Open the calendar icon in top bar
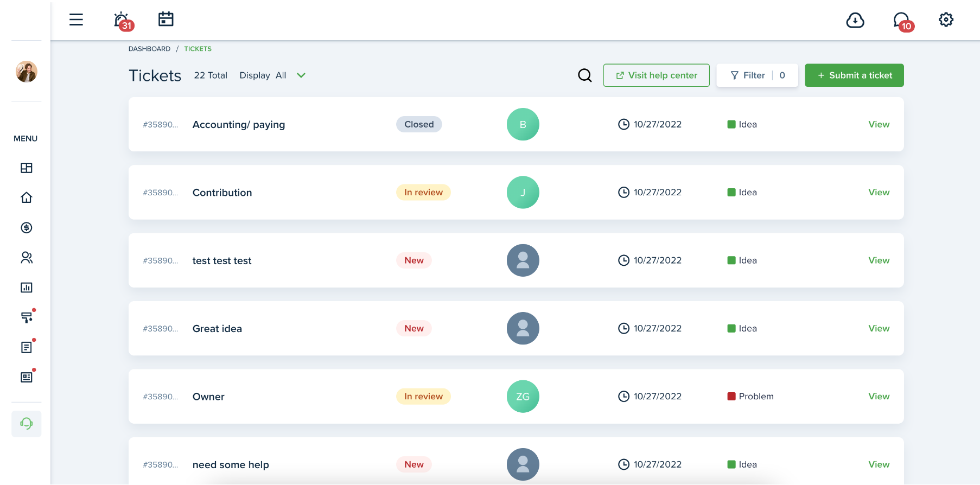The image size is (980, 485). pyautogui.click(x=166, y=20)
